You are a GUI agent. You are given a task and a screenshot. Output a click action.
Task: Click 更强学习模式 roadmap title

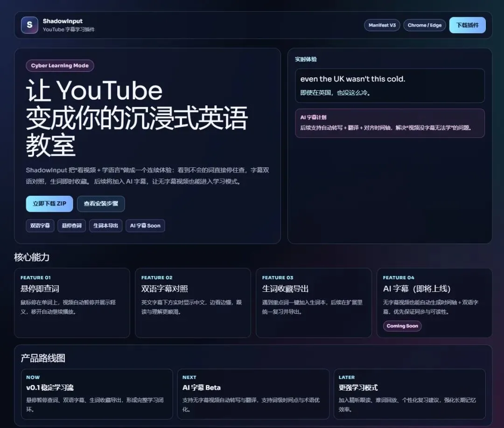tap(358, 387)
